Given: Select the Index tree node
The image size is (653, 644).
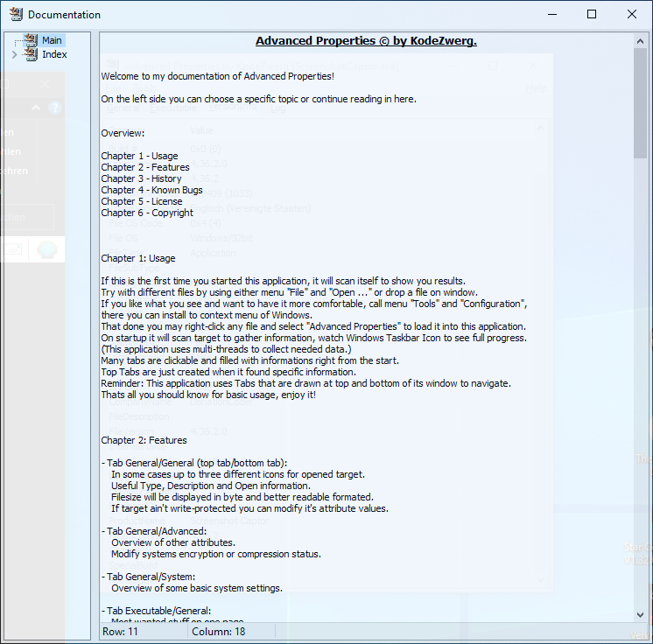Looking at the screenshot, I should 54,54.
